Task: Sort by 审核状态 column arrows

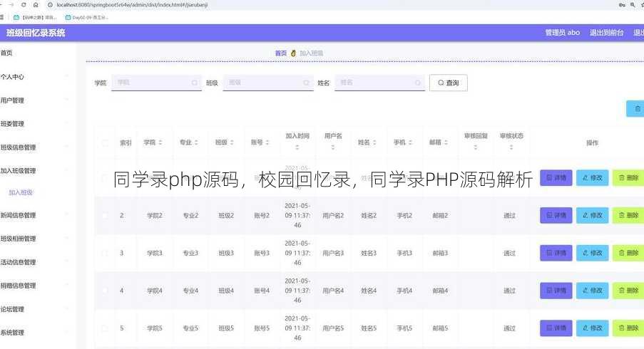Action: click(x=511, y=147)
